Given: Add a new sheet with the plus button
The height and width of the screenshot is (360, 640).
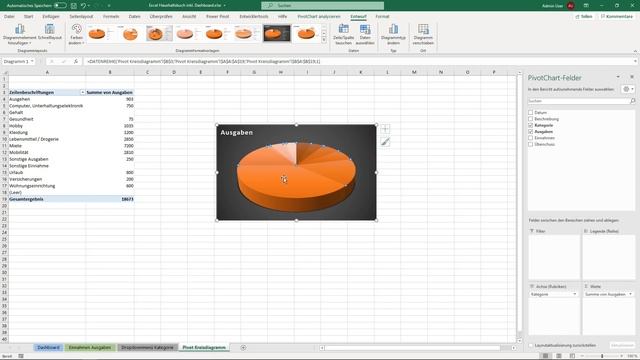Looking at the screenshot, I should pyautogui.click(x=243, y=347).
